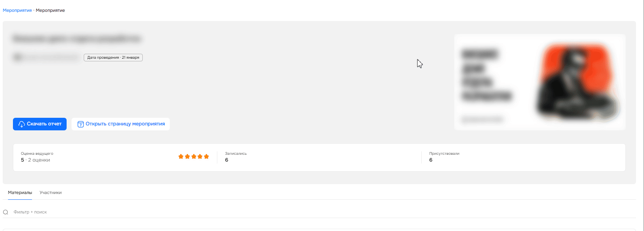The image size is (644, 231).
Task: Go back via Мероприятия breadcrumb link
Action: (x=17, y=10)
